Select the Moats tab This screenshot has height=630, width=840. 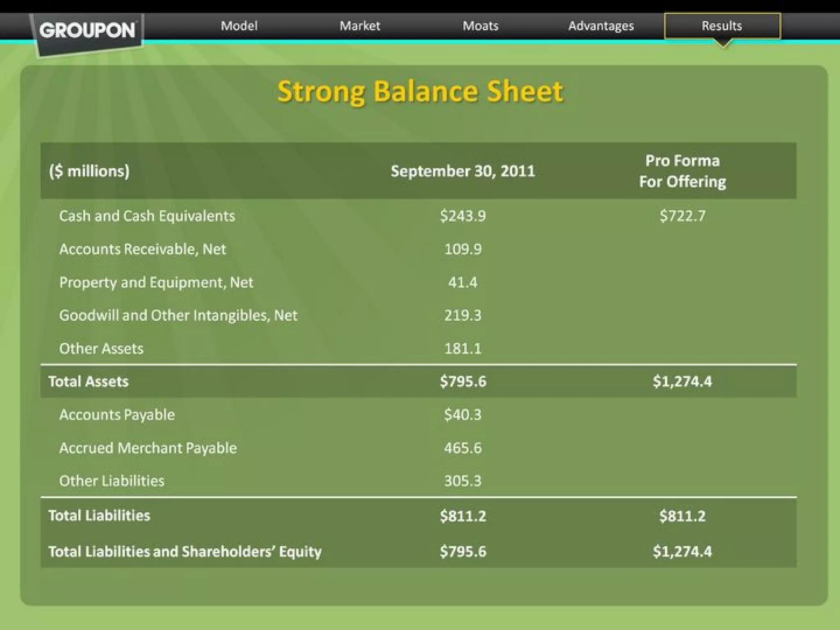tap(480, 26)
